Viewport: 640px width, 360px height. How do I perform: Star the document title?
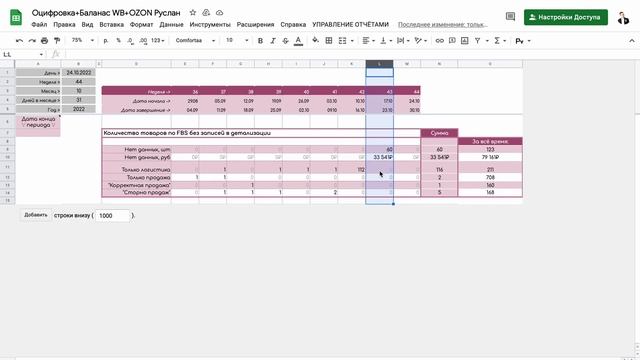[x=193, y=13]
